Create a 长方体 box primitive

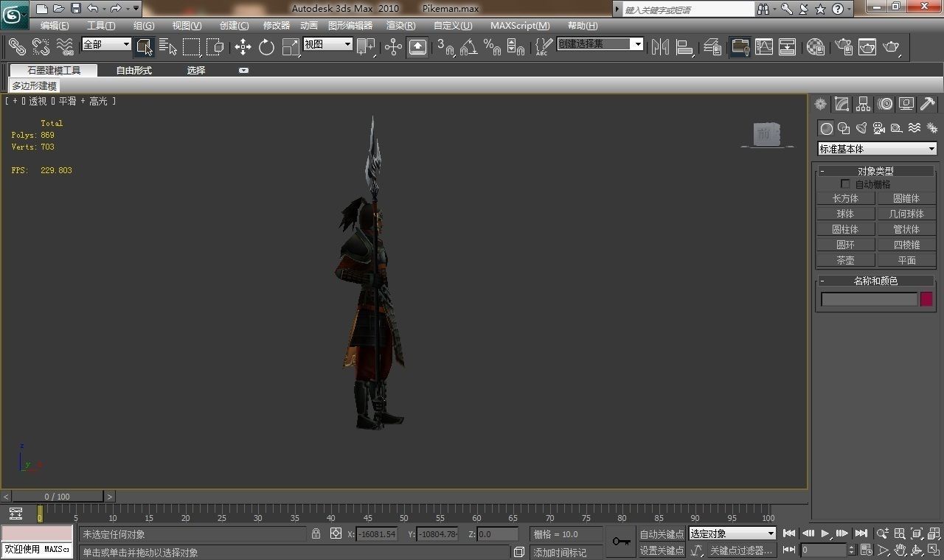pos(845,198)
